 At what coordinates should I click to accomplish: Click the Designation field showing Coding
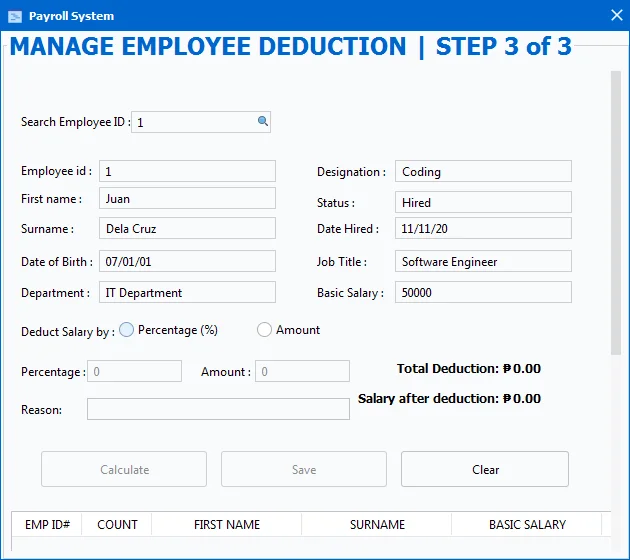point(483,171)
